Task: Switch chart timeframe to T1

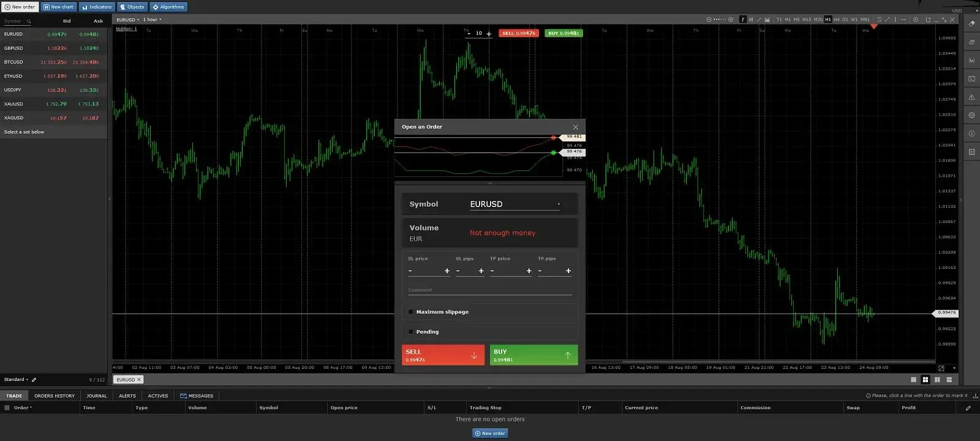Action: (779, 20)
